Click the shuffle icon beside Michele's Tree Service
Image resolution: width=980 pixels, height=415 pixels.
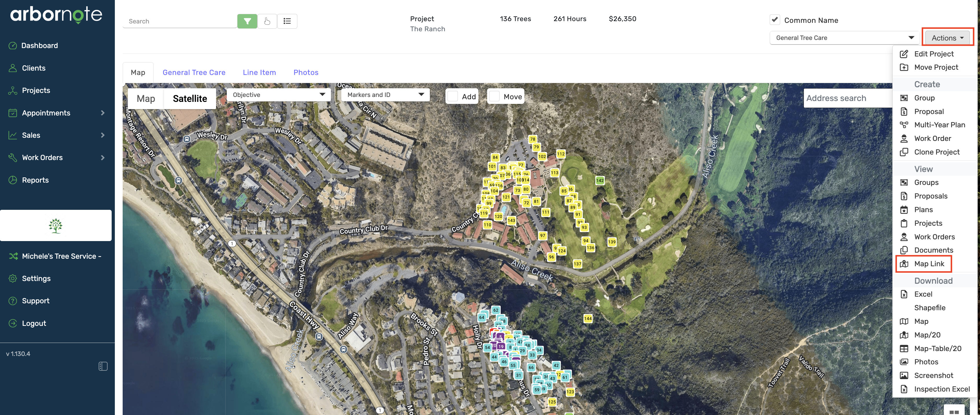tap(13, 256)
